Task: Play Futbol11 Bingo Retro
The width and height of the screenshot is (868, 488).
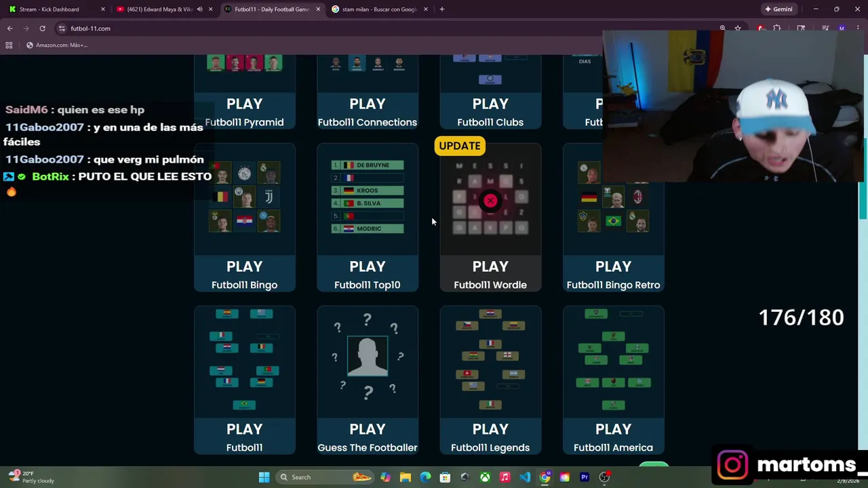Action: (613, 266)
